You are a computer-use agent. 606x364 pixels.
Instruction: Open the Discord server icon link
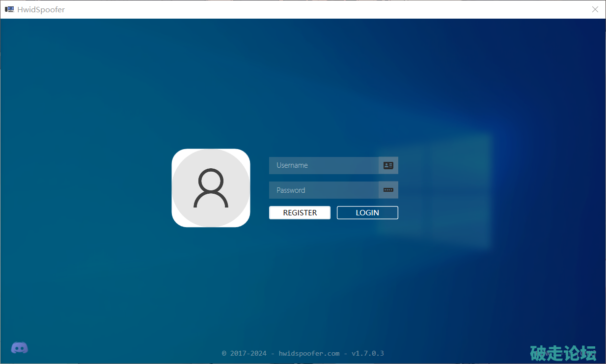coord(20,348)
